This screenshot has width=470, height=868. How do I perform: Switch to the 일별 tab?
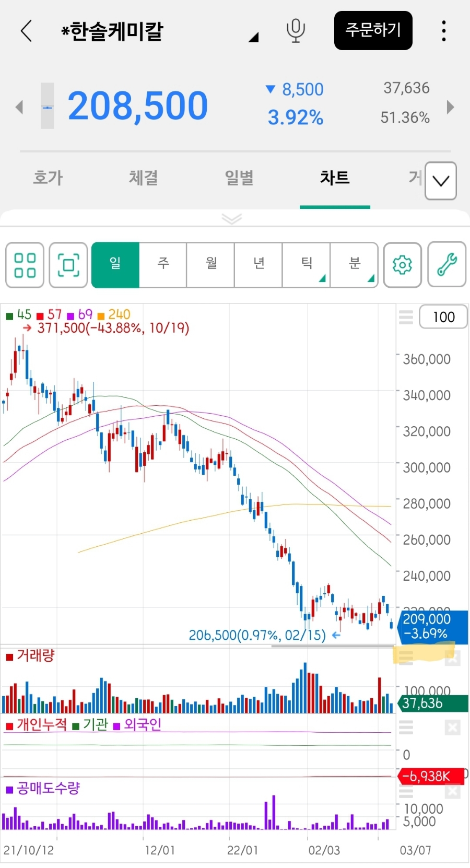pyautogui.click(x=239, y=178)
